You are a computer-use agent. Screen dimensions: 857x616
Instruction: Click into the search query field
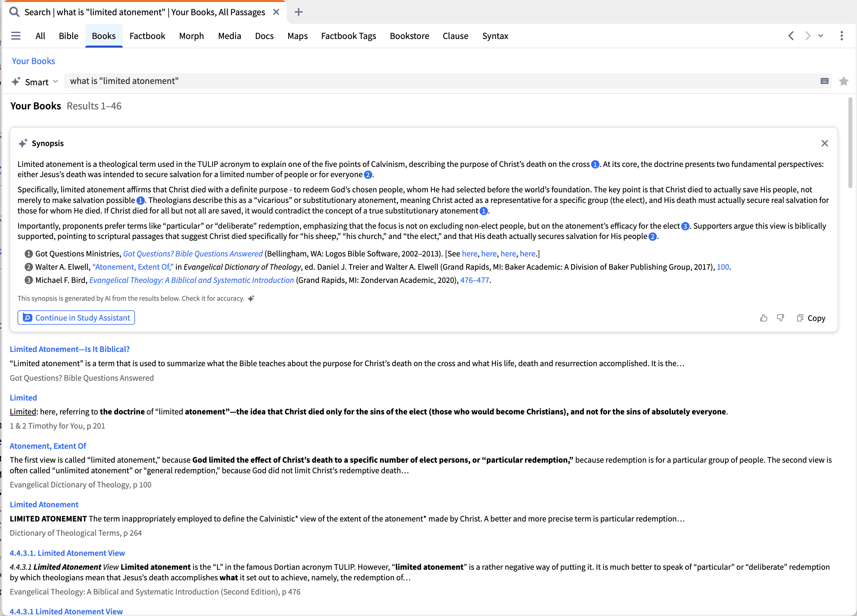tap(416, 81)
